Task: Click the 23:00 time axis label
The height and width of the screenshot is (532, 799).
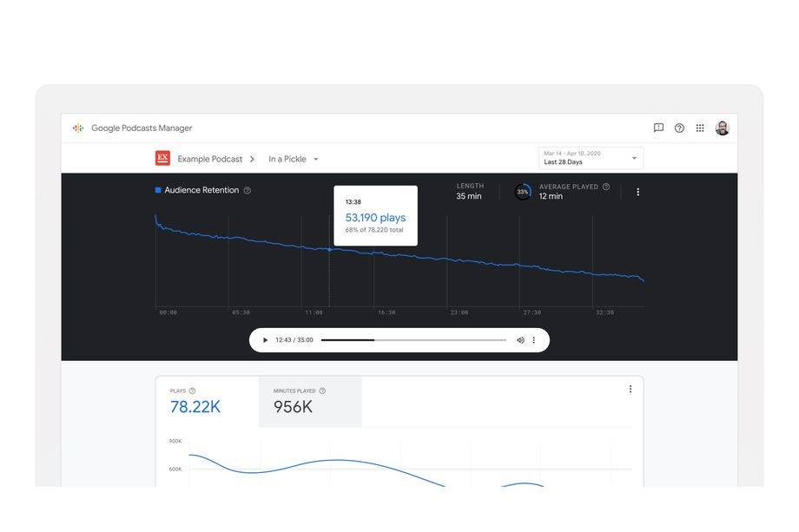Action: tap(459, 312)
